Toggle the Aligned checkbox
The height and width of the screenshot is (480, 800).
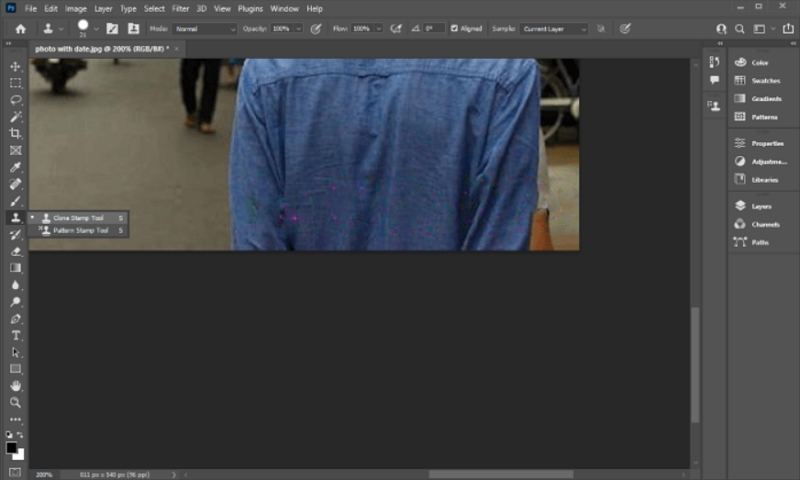tap(453, 29)
